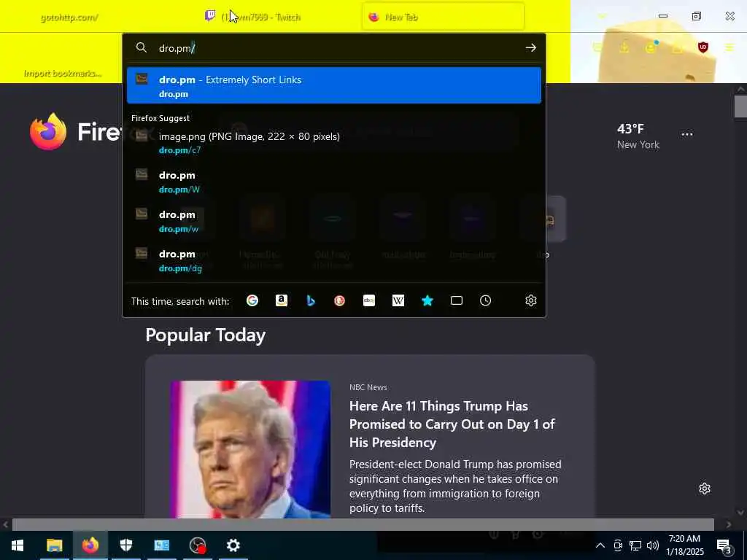
Task: Select the dro.pm/W suggestion
Action: click(x=334, y=182)
